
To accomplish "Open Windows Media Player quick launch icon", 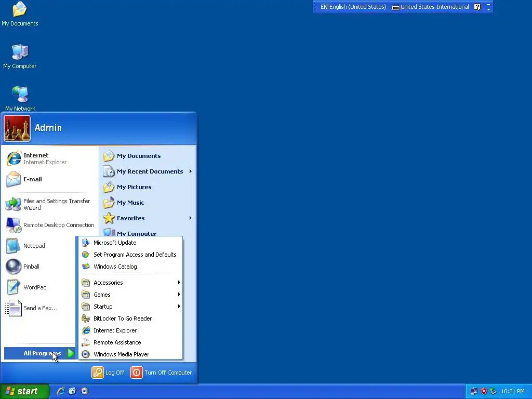I will tap(85, 391).
